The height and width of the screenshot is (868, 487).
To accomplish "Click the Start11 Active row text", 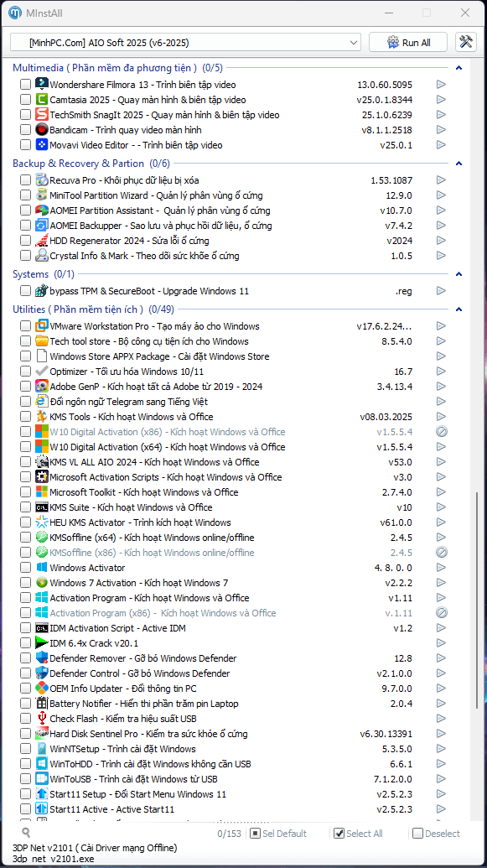I will pos(112,808).
